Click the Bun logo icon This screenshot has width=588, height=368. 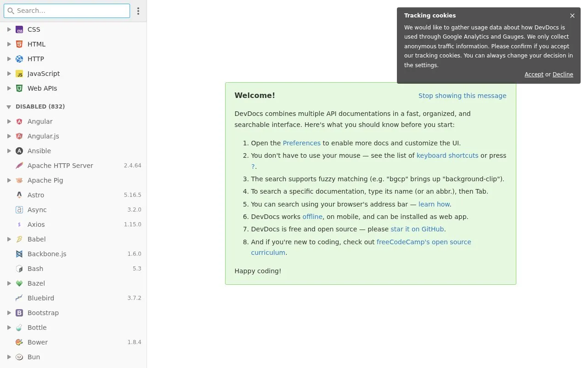[x=19, y=357]
